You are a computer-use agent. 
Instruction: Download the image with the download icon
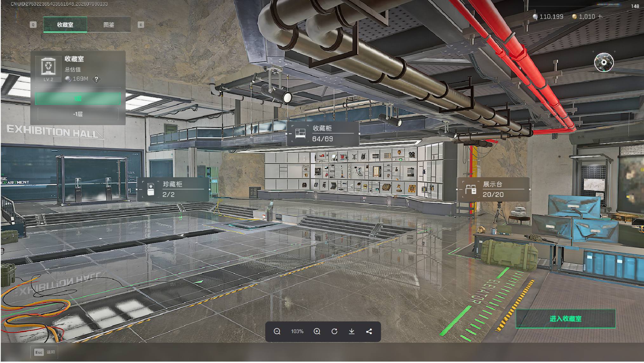click(351, 331)
